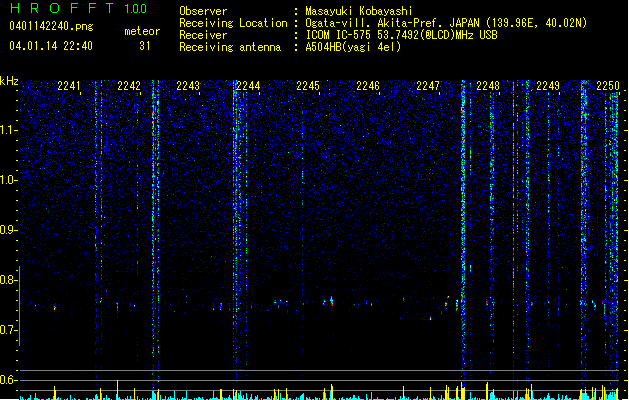Image resolution: width=629 pixels, height=400 pixels.
Task: Click the 2246 time marker
Action: (368, 86)
